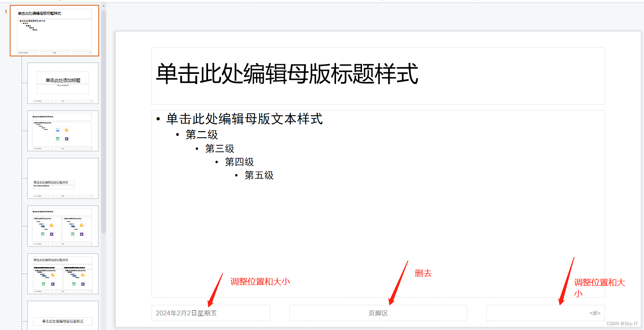Screen dimensions: 644x330
Task: Click the fourth-level text "第四级"
Action: [x=239, y=162]
